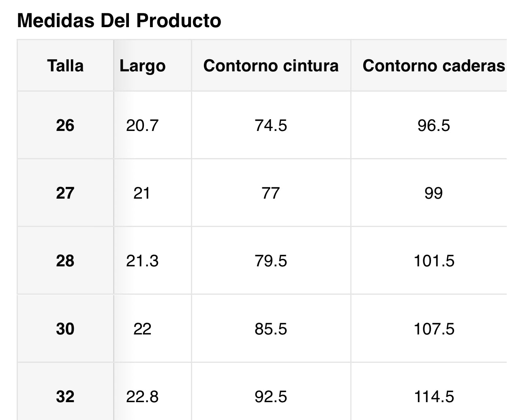The height and width of the screenshot is (420, 523).
Task: Click the Talla column header
Action: click(65, 66)
